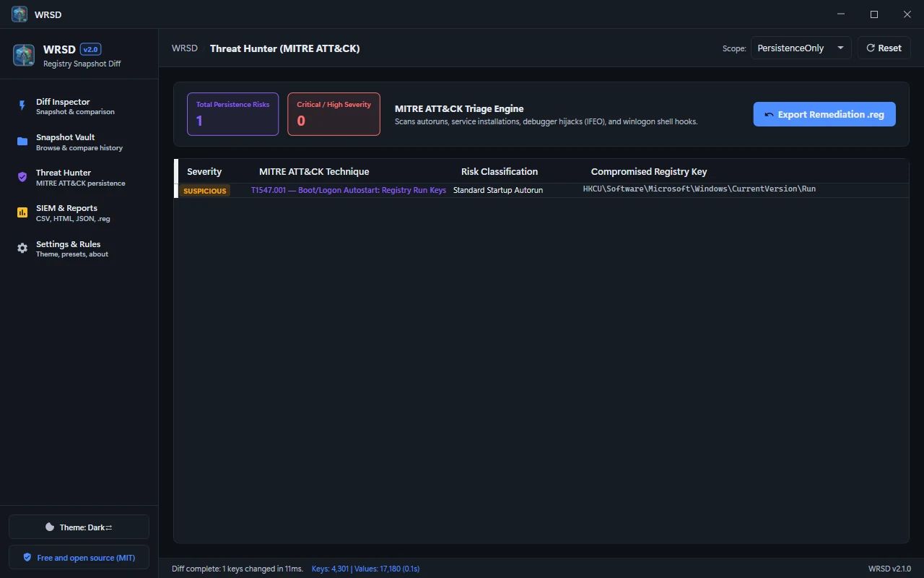Select the Total Persistence Risks card
924x578 pixels.
[x=232, y=114]
